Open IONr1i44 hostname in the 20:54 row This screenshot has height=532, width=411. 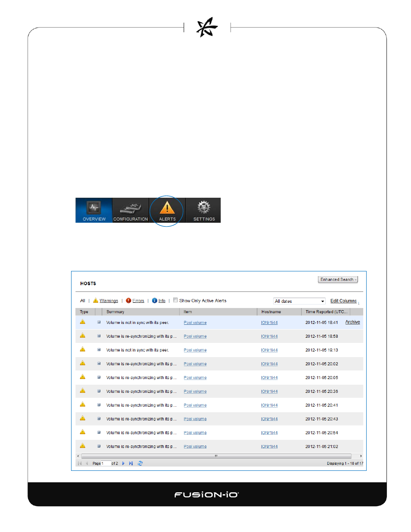click(x=269, y=433)
